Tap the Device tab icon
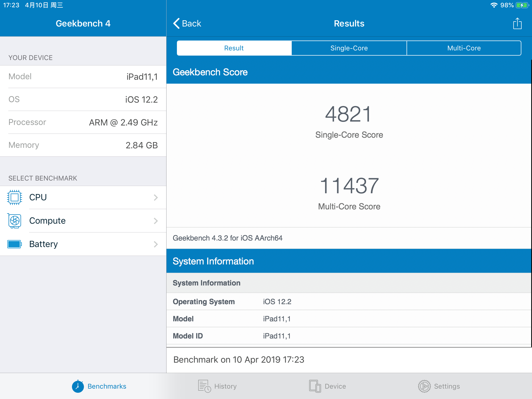 315,386
